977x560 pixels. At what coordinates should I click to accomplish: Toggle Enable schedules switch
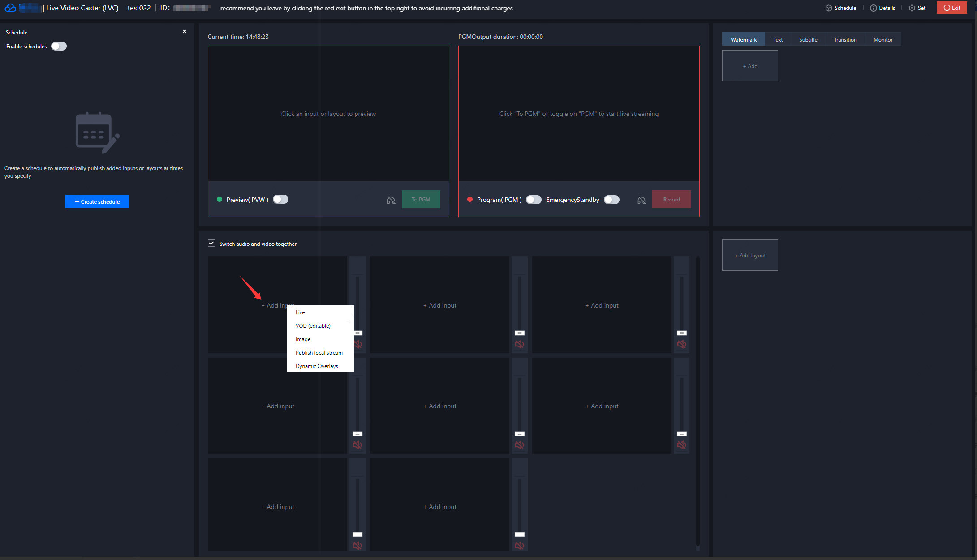[x=59, y=46]
